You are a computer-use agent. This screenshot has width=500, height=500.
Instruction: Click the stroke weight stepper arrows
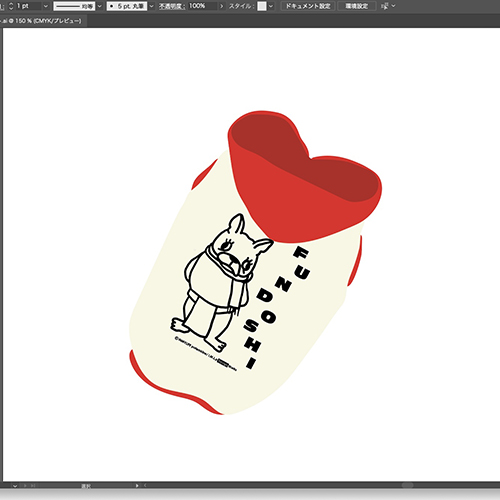click(11, 6)
